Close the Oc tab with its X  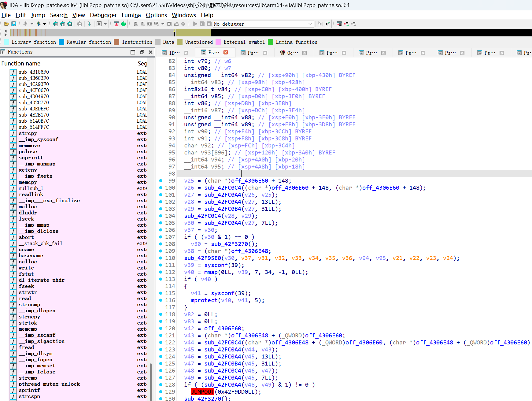pos(305,53)
